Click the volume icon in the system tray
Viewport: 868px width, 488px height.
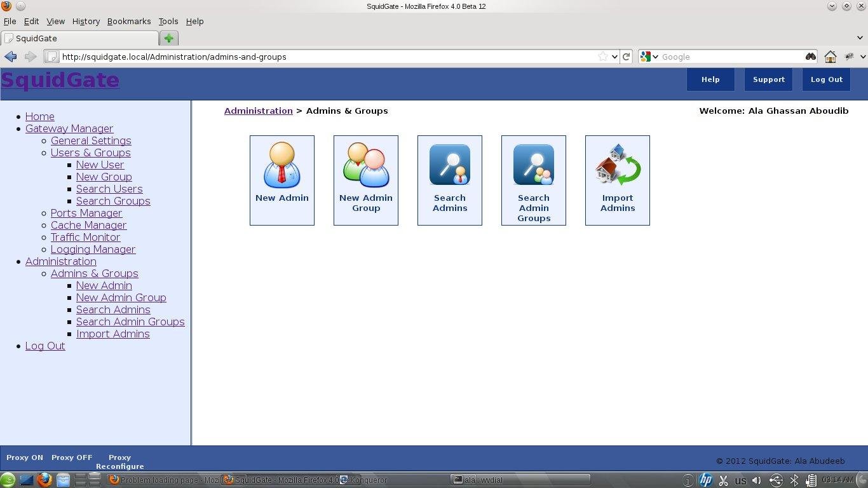(756, 480)
